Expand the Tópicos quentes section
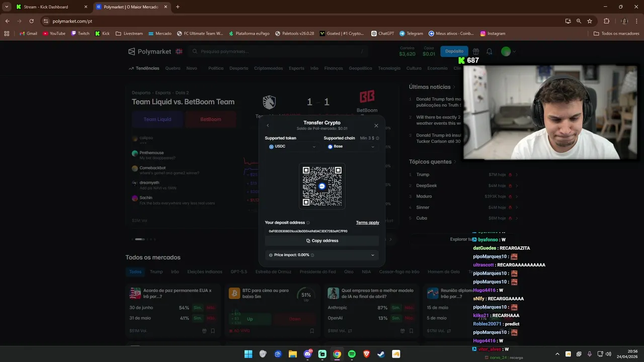 click(433, 162)
